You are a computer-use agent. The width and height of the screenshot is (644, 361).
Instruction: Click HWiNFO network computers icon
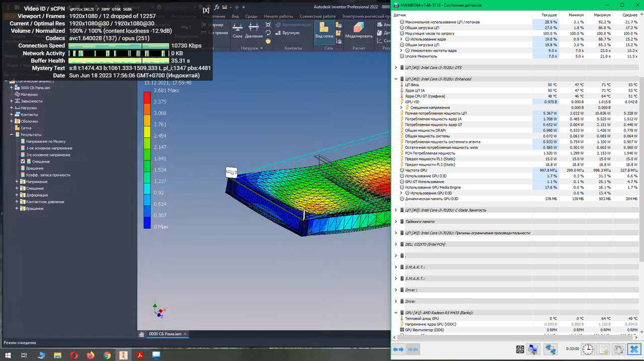(550, 349)
